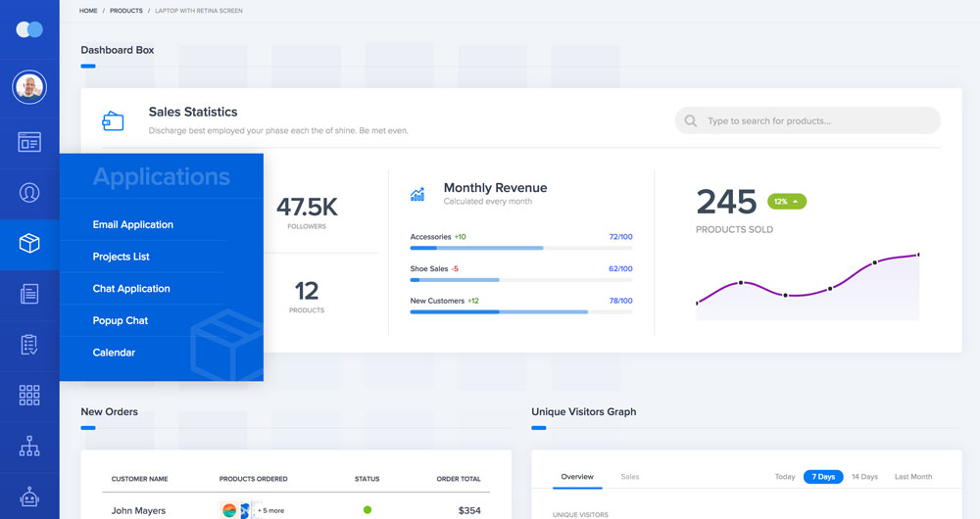Select Chat Application menu entry

(x=131, y=289)
